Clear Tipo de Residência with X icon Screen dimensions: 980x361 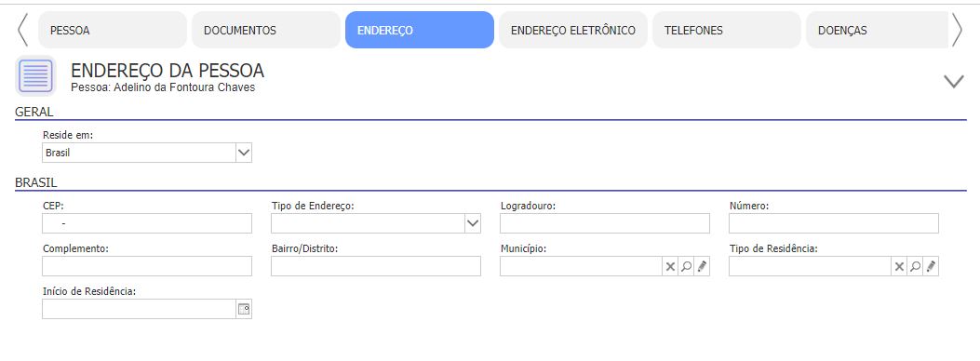pos(899,267)
